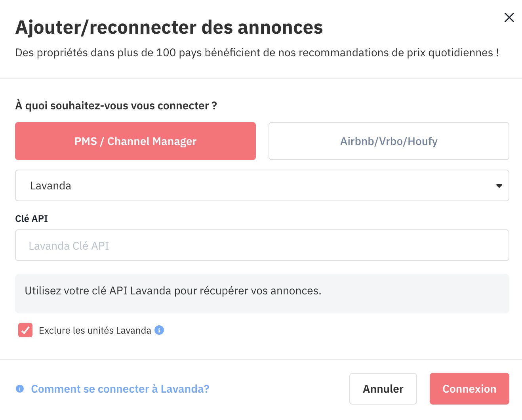Select the PMS / Channel Manager tab

[135, 141]
